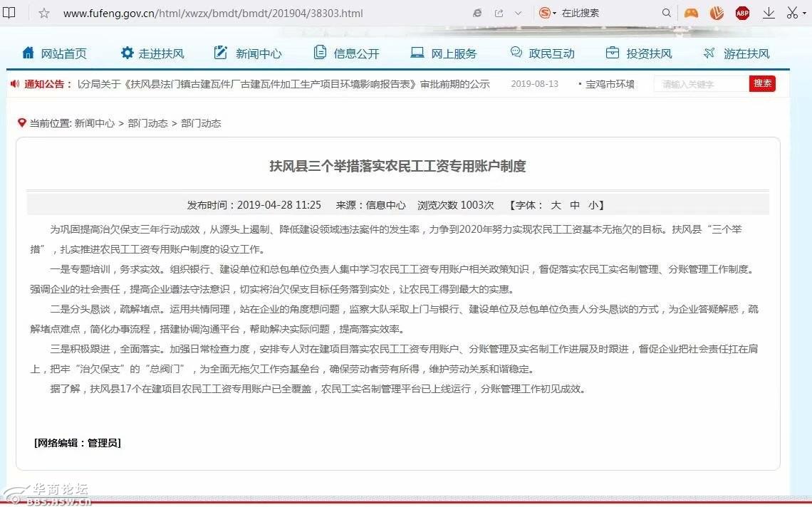Click the orange shell extension icon

coord(717,13)
